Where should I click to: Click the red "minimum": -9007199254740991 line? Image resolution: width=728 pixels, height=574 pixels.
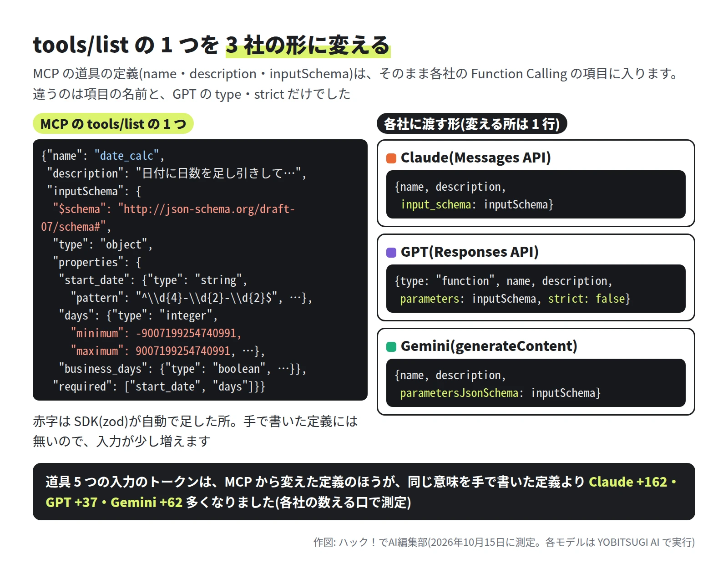(156, 333)
